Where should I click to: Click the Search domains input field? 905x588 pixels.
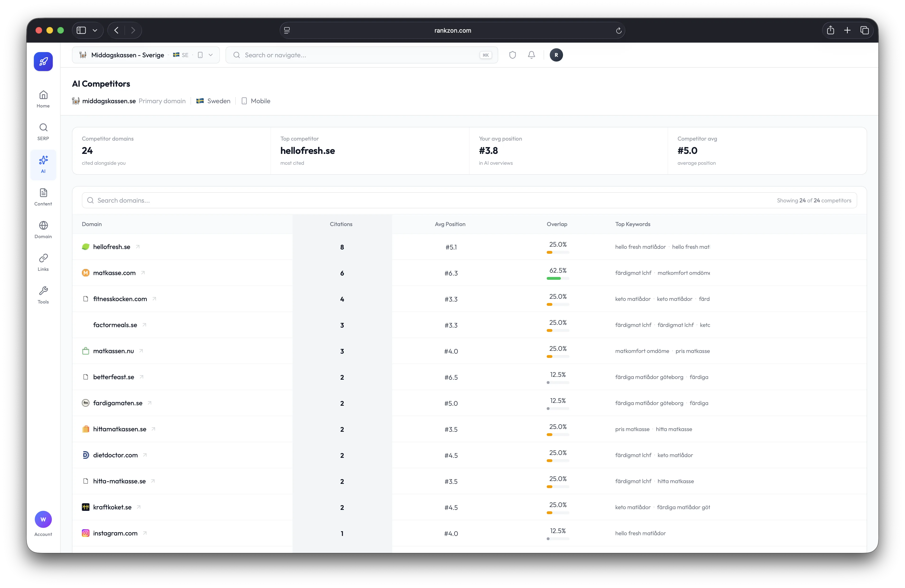[x=469, y=200]
